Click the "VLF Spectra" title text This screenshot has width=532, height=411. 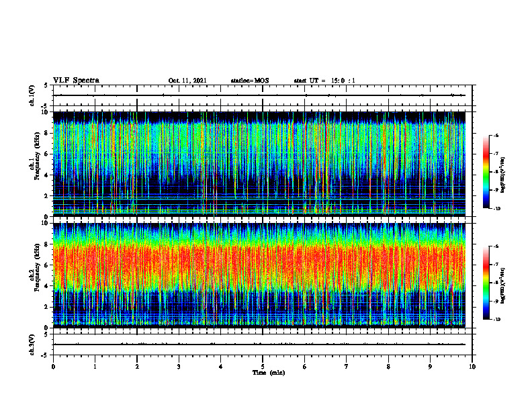coord(76,81)
